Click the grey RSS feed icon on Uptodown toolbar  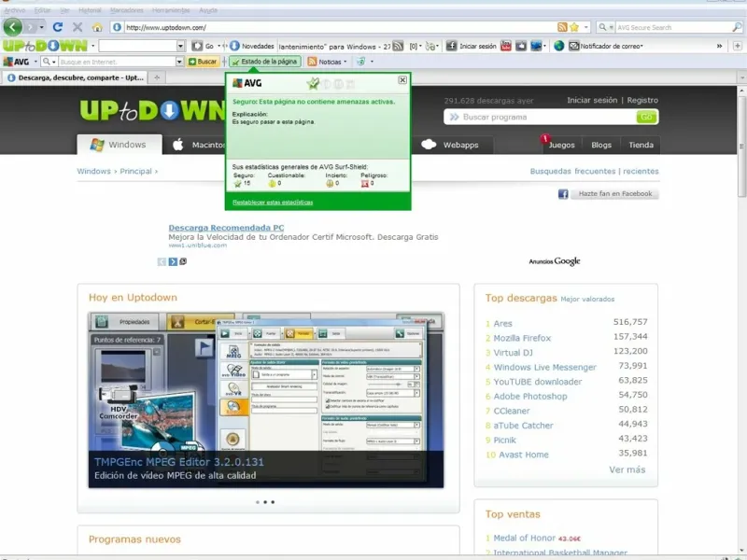tap(398, 46)
